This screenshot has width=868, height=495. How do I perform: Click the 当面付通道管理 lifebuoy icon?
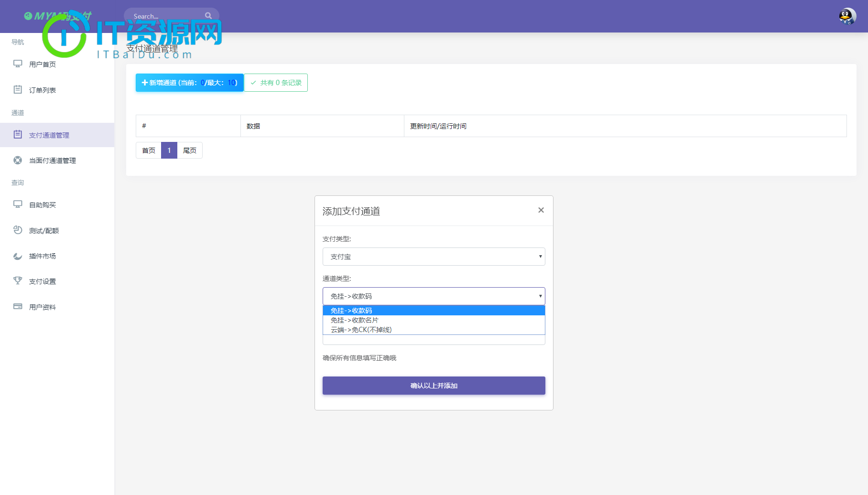coord(18,160)
